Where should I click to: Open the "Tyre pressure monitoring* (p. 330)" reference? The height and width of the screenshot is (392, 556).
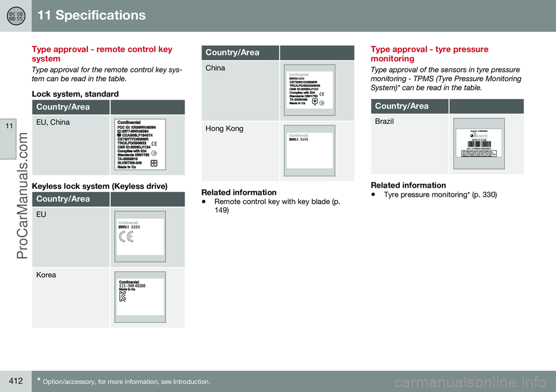pyautogui.click(x=440, y=195)
